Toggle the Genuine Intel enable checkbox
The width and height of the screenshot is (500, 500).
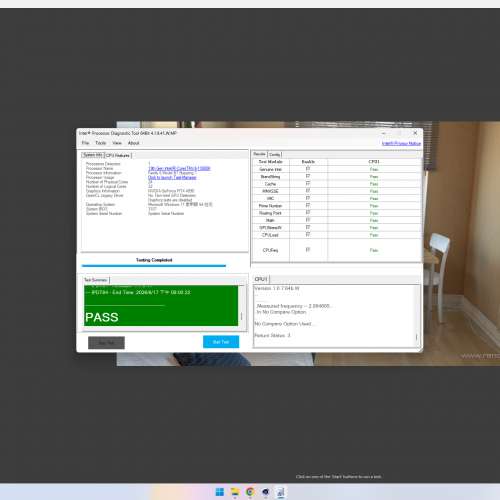click(x=308, y=169)
